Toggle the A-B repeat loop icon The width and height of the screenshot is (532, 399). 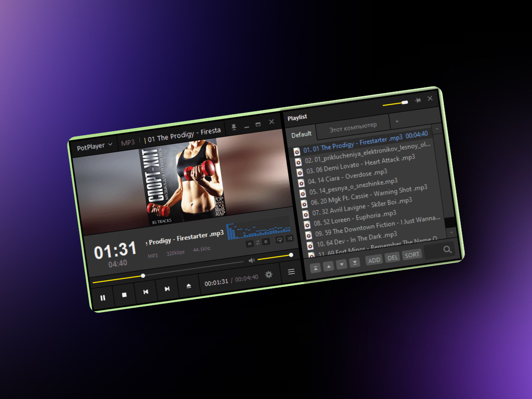coord(258,243)
